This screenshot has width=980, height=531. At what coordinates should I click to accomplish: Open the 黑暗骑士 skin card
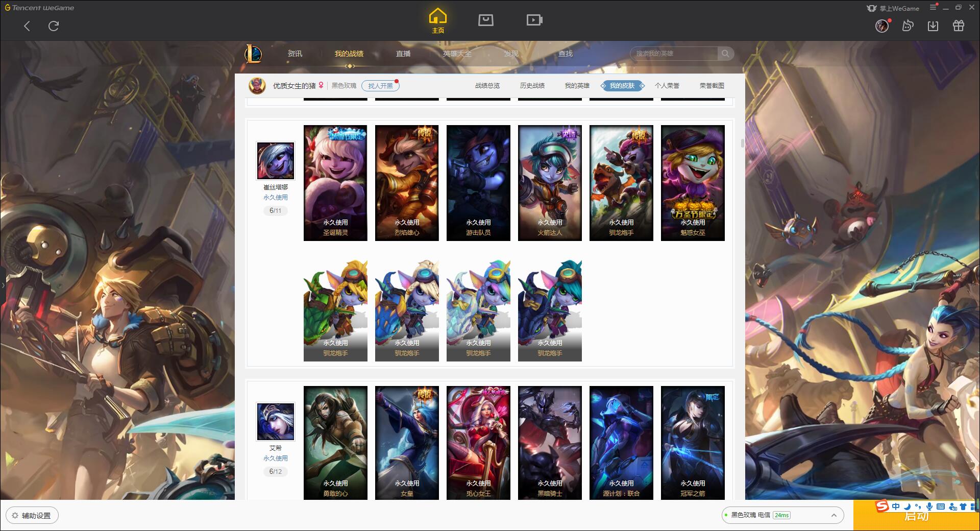click(x=550, y=443)
